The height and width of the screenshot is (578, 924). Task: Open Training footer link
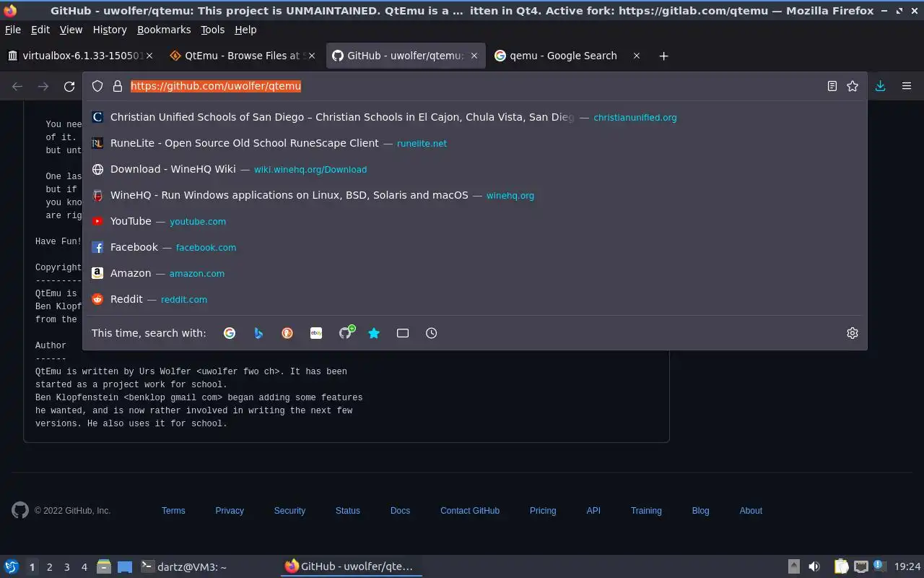(646, 510)
